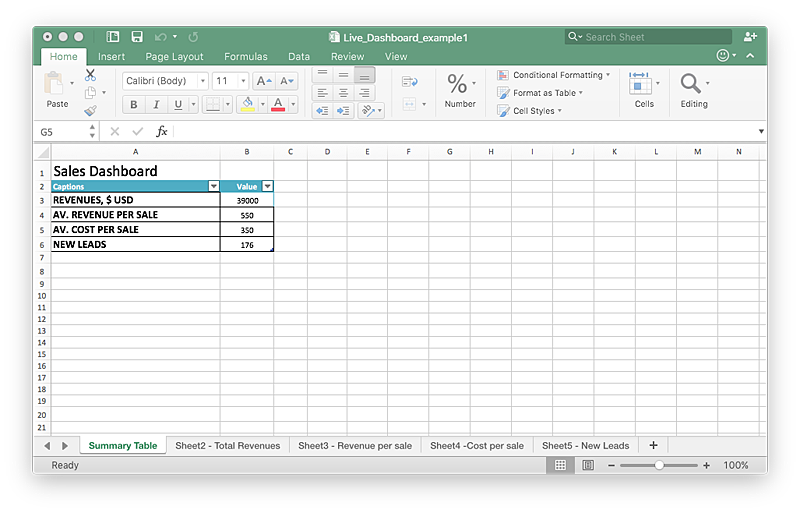
Task: Open the Conditional Formatting dropdown
Action: (557, 75)
